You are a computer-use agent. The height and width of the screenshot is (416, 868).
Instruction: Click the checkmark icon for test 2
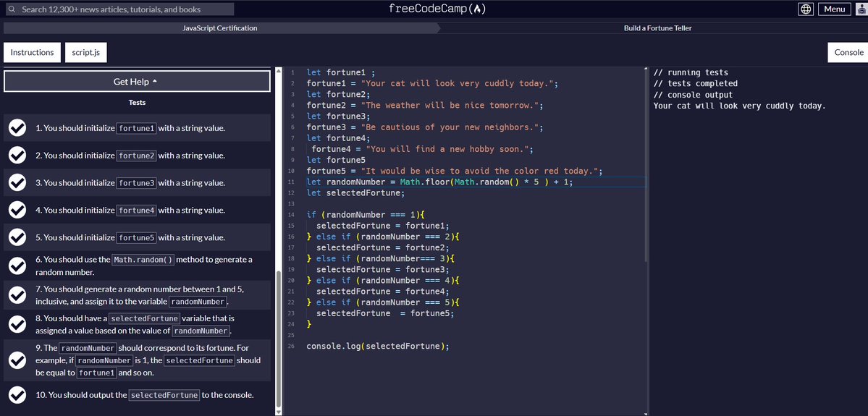17,156
